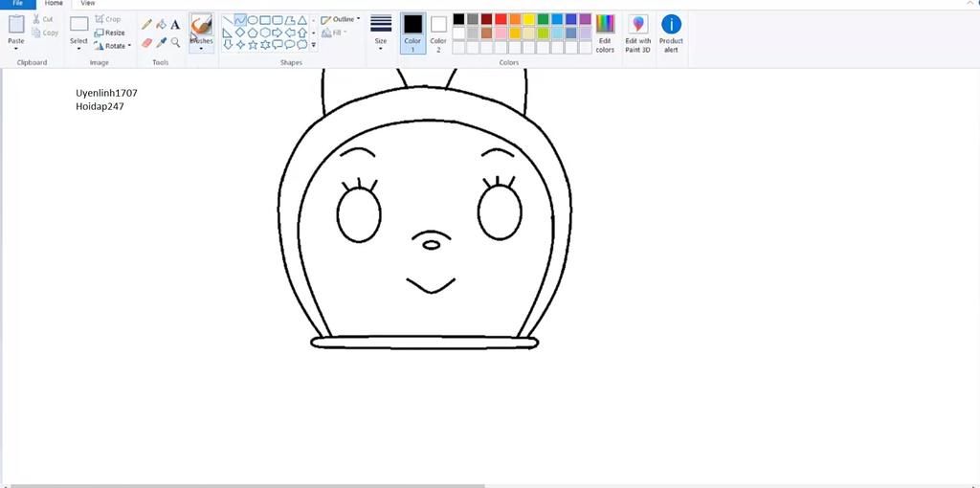Open the Resize dialog
Viewport: 980px width, 488px height.
pos(109,33)
